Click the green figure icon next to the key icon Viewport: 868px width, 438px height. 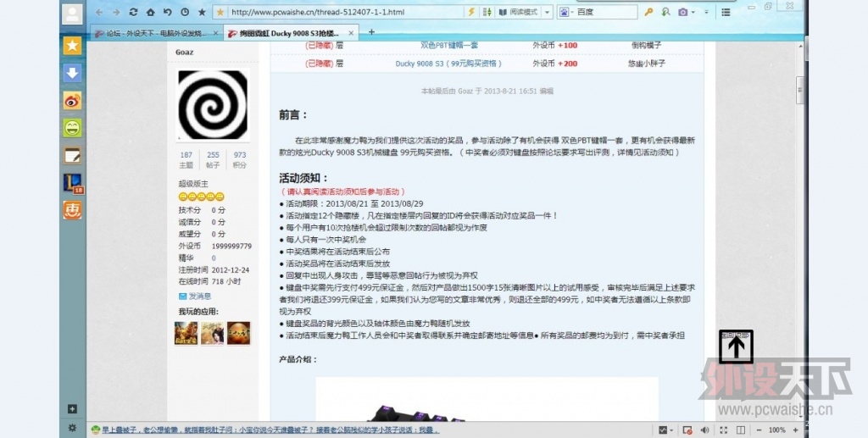coord(665,12)
